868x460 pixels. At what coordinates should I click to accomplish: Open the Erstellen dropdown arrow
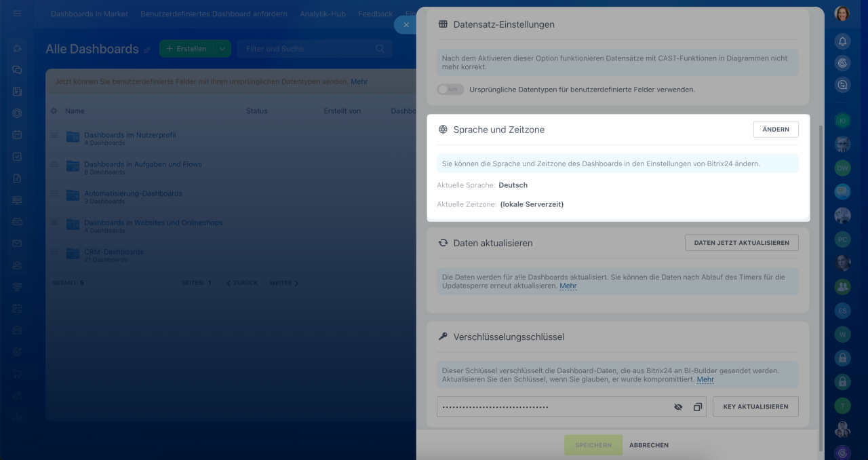coord(222,49)
